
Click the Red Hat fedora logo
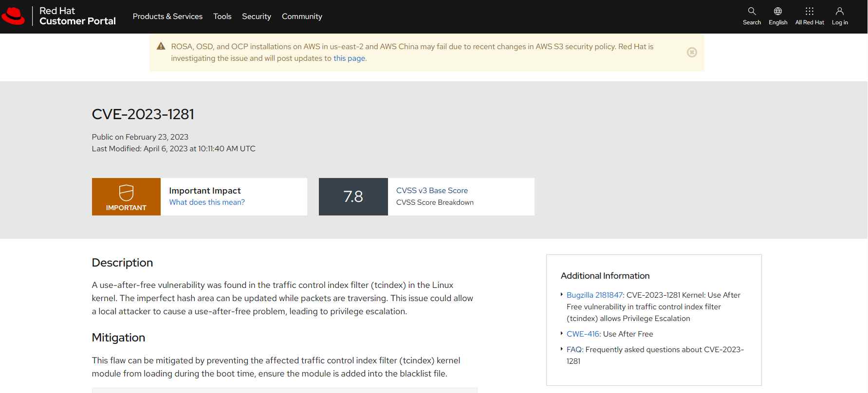click(x=13, y=16)
